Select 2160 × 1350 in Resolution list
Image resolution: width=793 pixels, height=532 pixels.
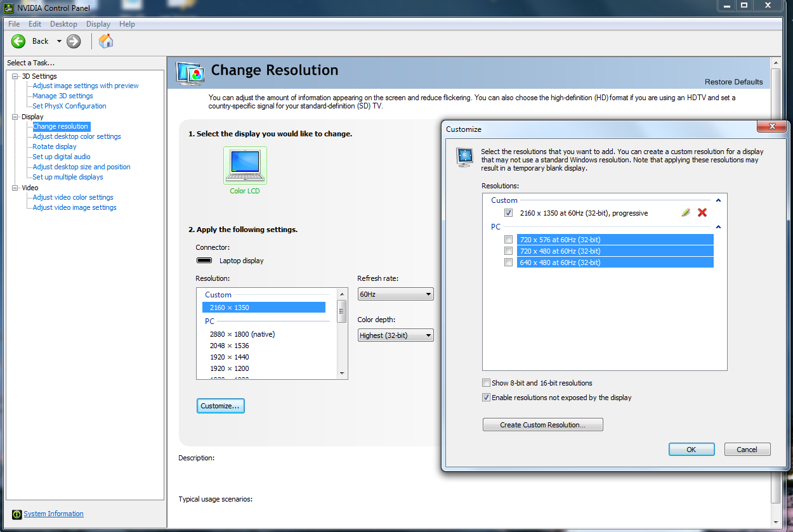tap(264, 308)
